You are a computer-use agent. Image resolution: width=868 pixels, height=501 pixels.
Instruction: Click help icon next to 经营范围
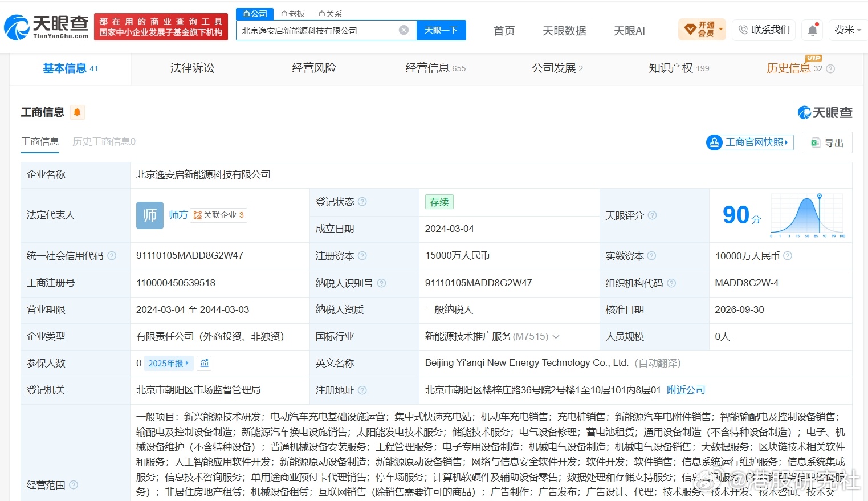(x=74, y=485)
